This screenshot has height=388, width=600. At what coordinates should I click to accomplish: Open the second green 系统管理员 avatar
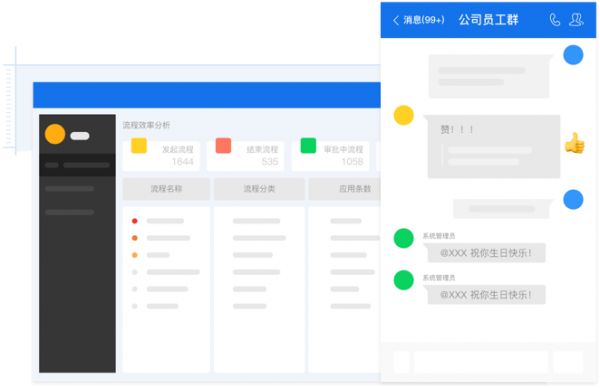pyautogui.click(x=404, y=280)
